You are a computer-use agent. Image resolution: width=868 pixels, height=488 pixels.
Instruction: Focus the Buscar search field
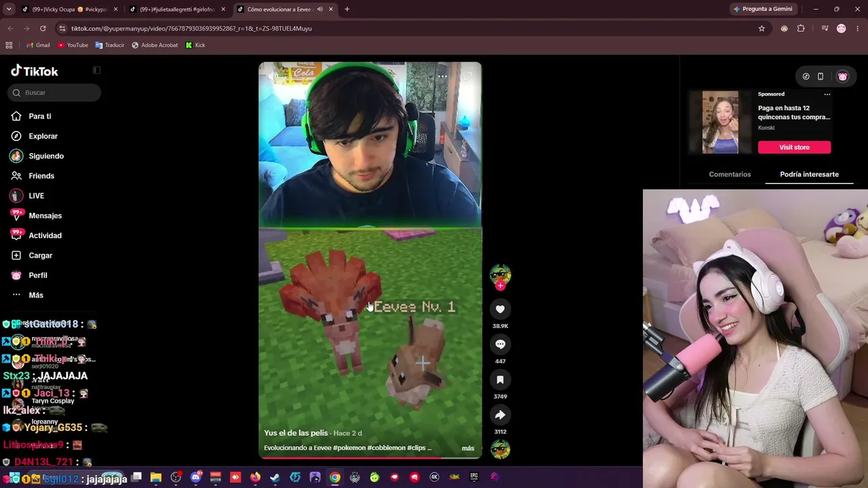coord(54,93)
